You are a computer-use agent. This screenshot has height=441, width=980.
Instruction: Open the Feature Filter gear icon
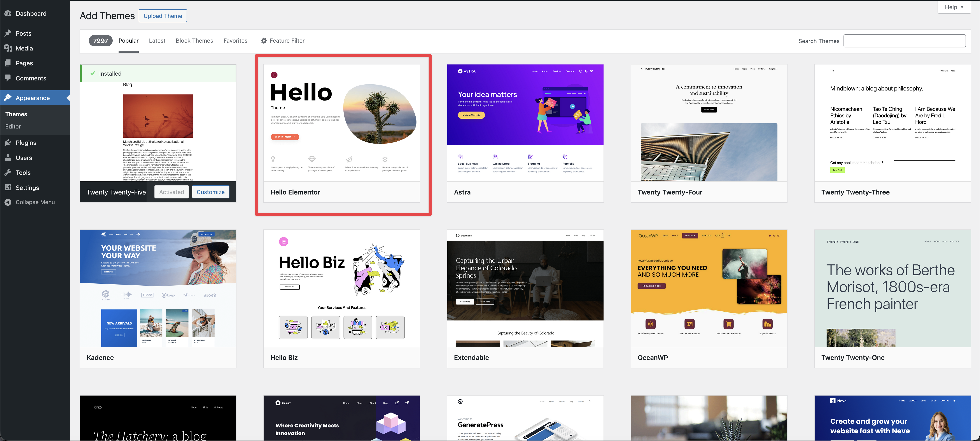coord(263,41)
